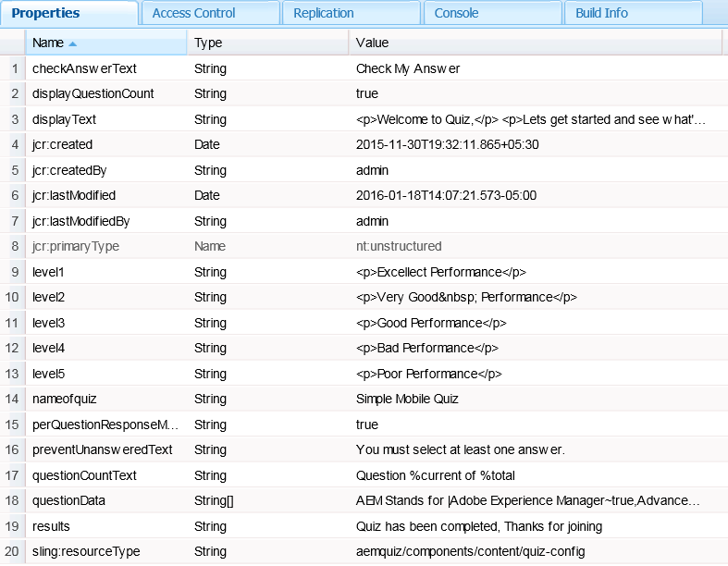This screenshot has width=728, height=566.
Task: Click the Name column sort arrow
Action: [73, 43]
